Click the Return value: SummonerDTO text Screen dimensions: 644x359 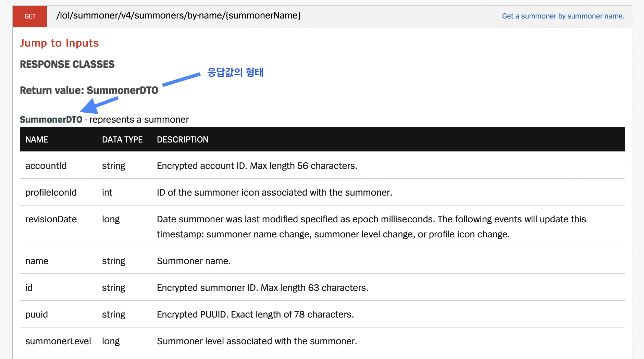(x=89, y=90)
